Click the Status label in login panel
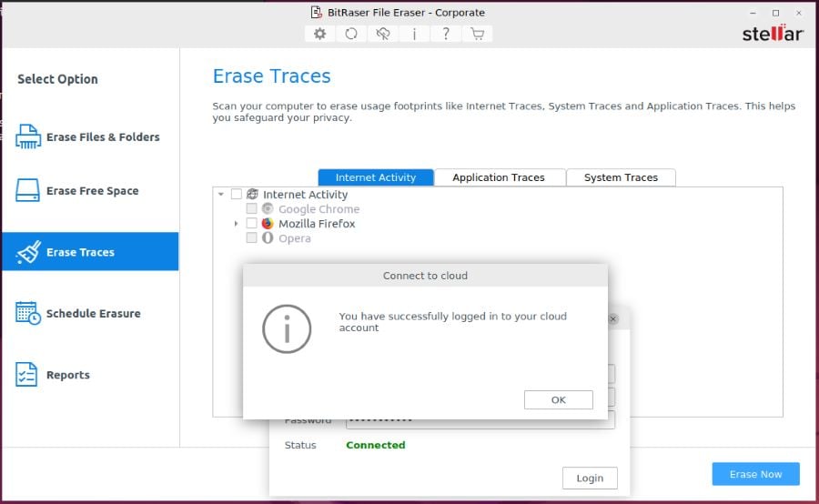The height and width of the screenshot is (504, 819). [x=300, y=445]
